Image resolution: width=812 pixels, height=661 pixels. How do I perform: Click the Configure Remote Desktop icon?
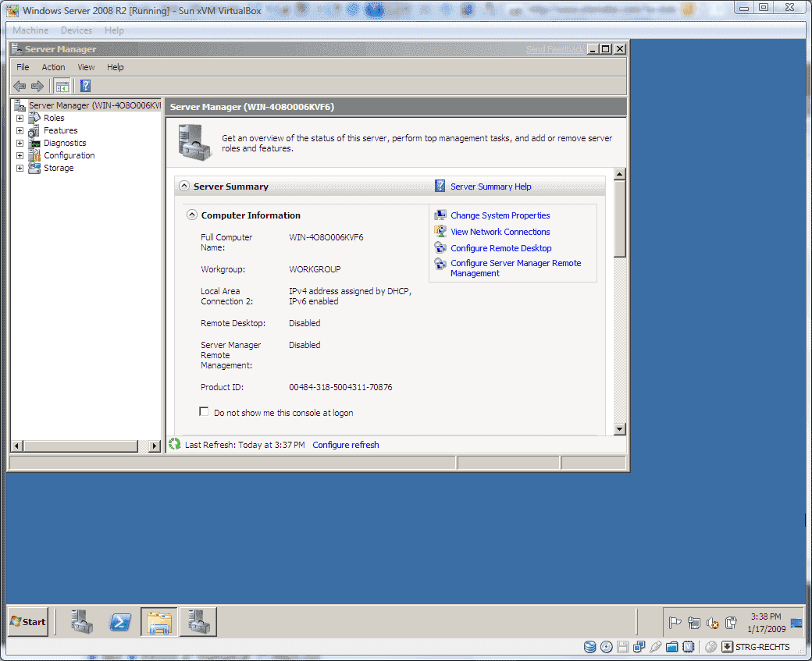coord(440,247)
